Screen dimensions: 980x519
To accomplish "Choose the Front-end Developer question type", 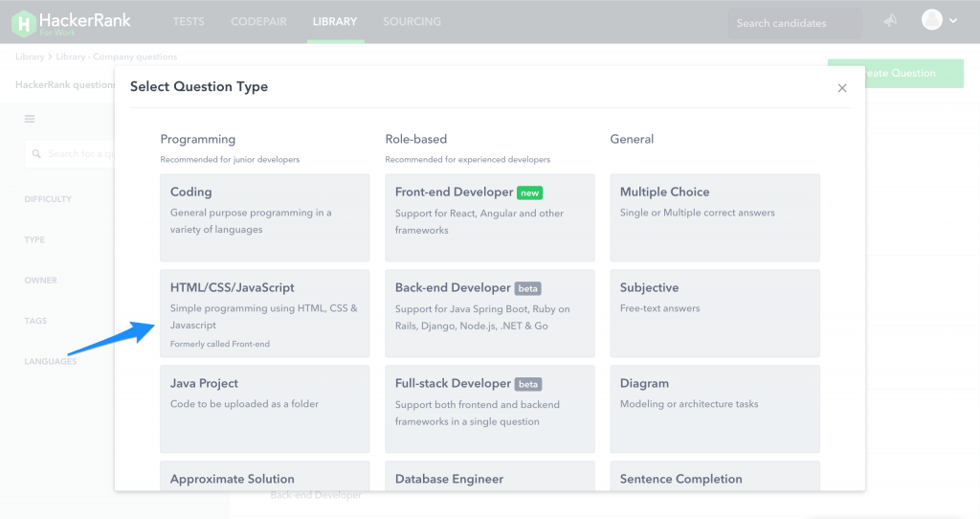I will [490, 217].
